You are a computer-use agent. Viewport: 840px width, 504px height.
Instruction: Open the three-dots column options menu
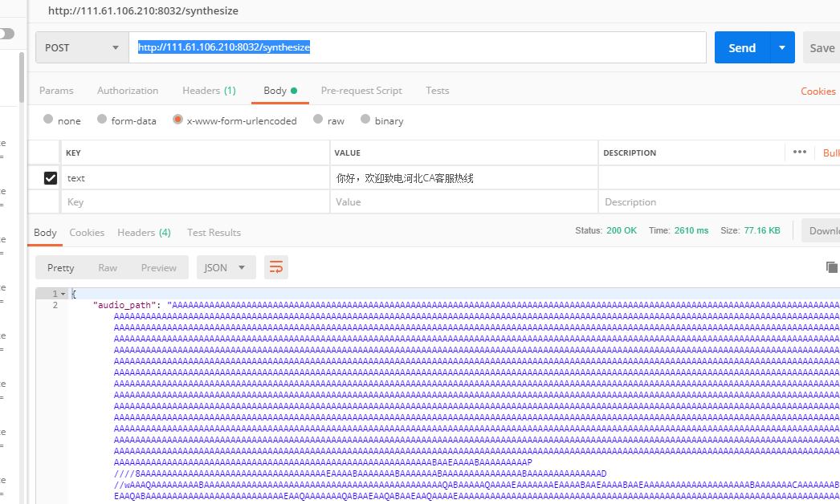coord(799,152)
